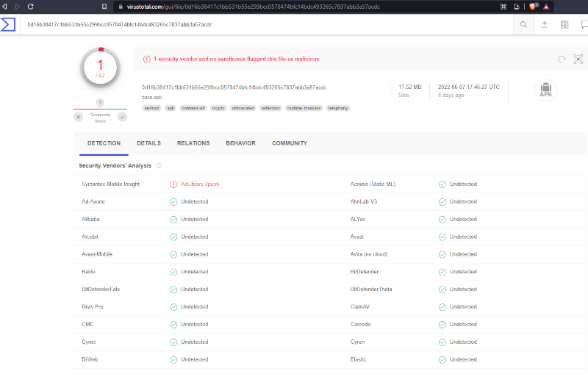Click the detection score circle 1/62
Viewport: 588px width, 371px height.
click(x=100, y=68)
